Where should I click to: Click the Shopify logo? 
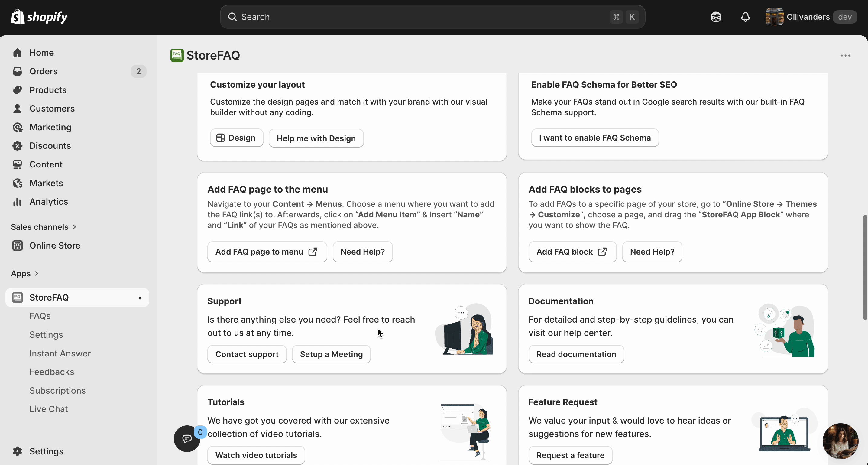pyautogui.click(x=39, y=17)
